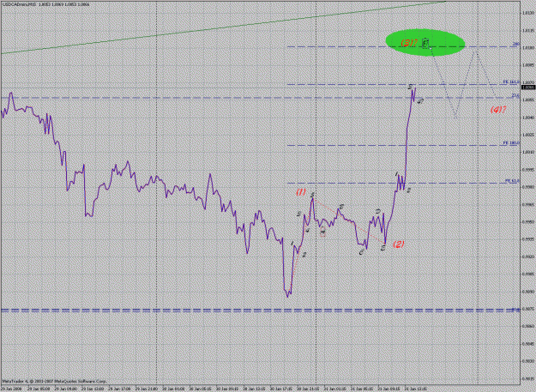Click the 30 Jan 17:15 time axis label
This screenshot has width=536, height=392.
pos(281,389)
